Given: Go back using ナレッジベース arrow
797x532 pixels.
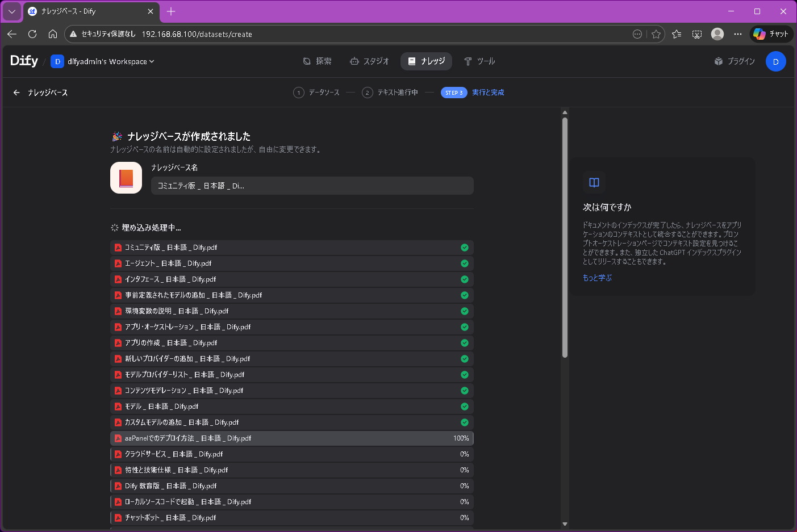Looking at the screenshot, I should tap(16, 93).
